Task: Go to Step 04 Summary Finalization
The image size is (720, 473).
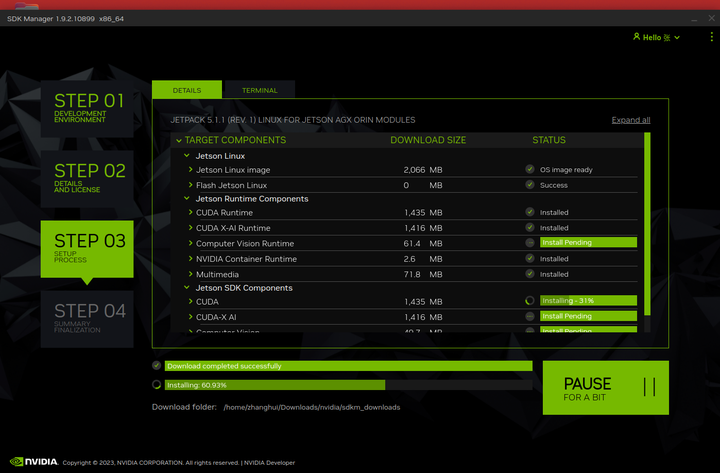Action: click(87, 319)
